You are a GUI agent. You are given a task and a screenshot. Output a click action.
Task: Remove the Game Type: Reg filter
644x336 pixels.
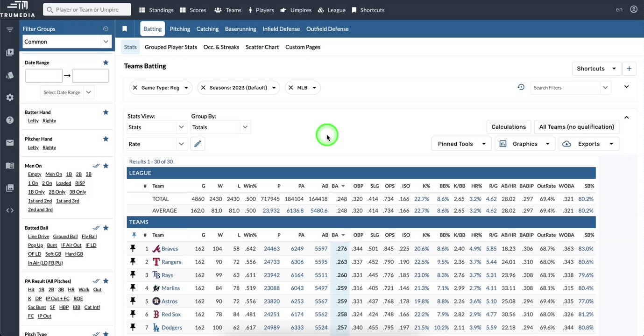pyautogui.click(x=135, y=88)
